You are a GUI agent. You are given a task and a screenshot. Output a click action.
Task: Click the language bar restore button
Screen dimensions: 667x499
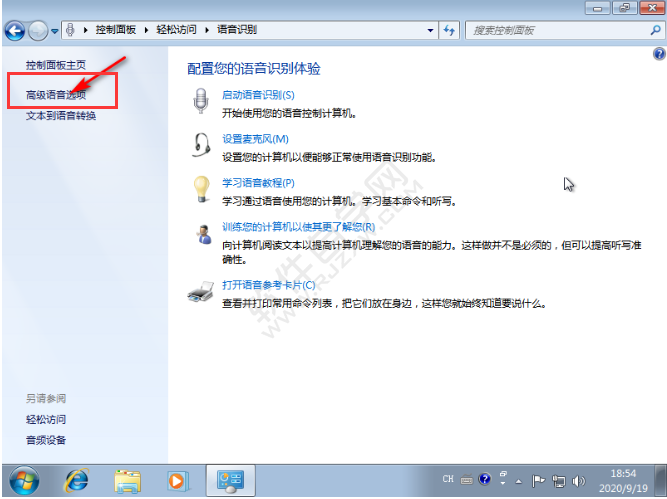point(503,473)
